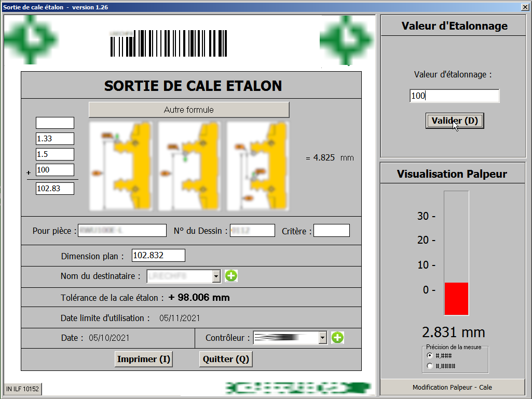Screen dimensions: 532x399
Task: Click the barcode image at the top
Action: (168, 44)
